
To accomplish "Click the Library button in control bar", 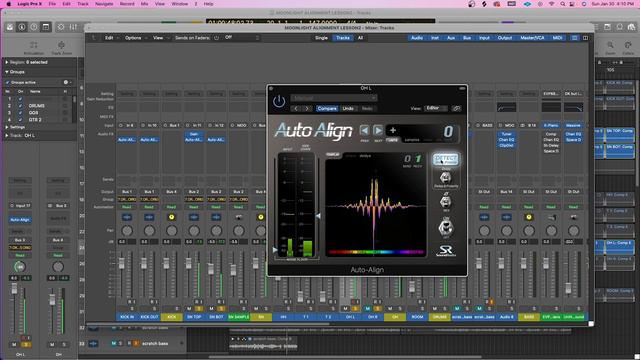I will pyautogui.click(x=10, y=27).
